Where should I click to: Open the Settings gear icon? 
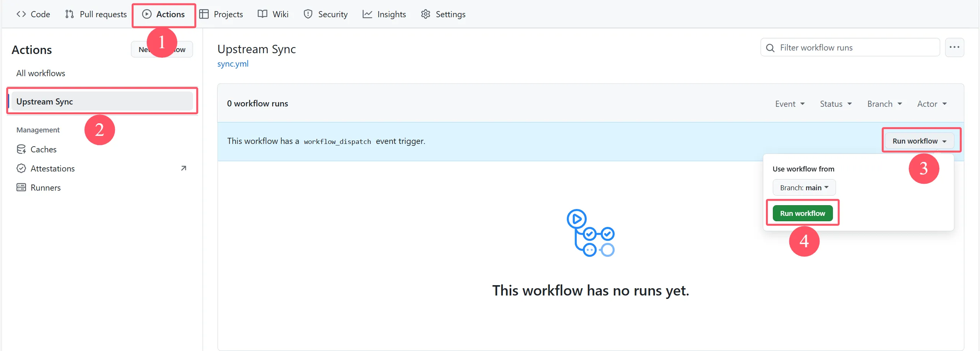425,14
